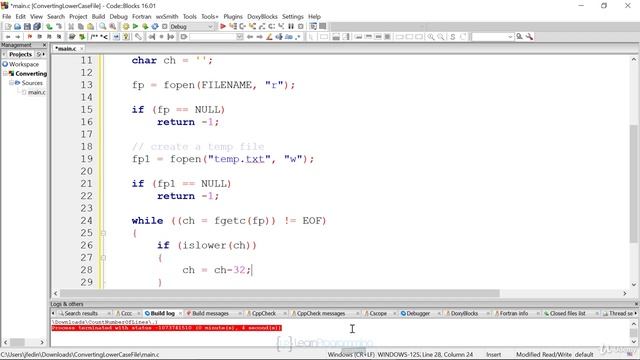Viewport: 640px width, 360px height.
Task: Open the DoxyBlocks menu
Action: pyautogui.click(x=262, y=16)
